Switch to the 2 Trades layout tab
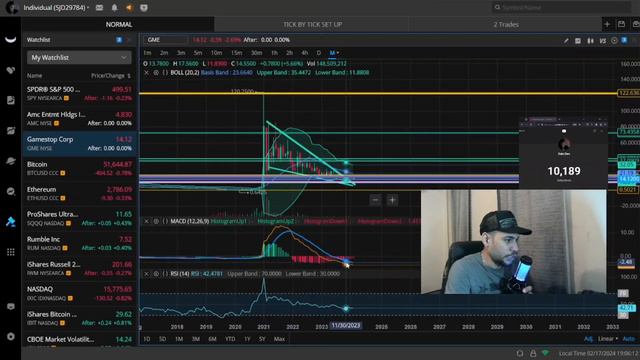640x360 pixels. (x=506, y=24)
